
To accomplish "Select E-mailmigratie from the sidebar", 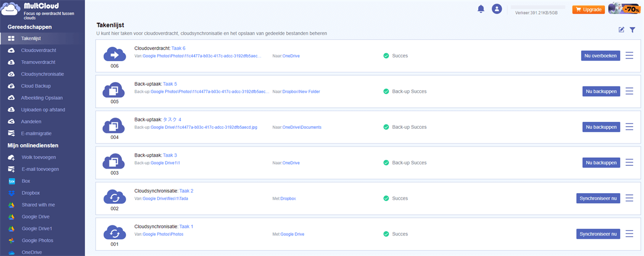I will 40,133.
